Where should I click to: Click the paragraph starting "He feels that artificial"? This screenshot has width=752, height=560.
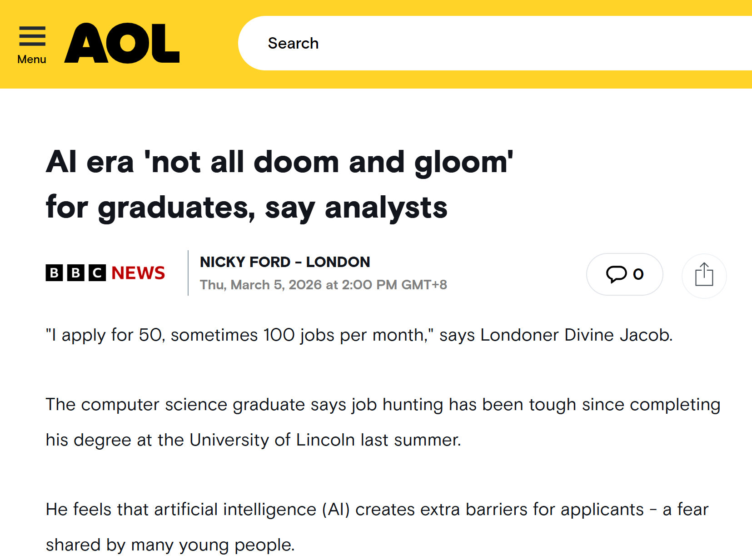(x=377, y=510)
